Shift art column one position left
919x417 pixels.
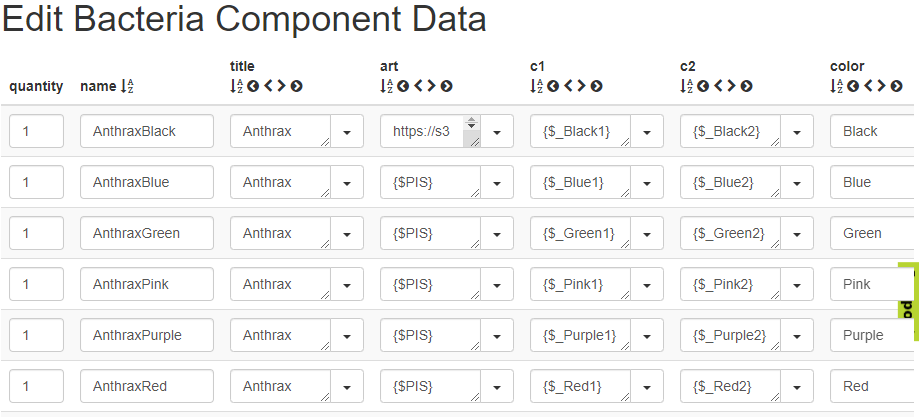click(417, 86)
